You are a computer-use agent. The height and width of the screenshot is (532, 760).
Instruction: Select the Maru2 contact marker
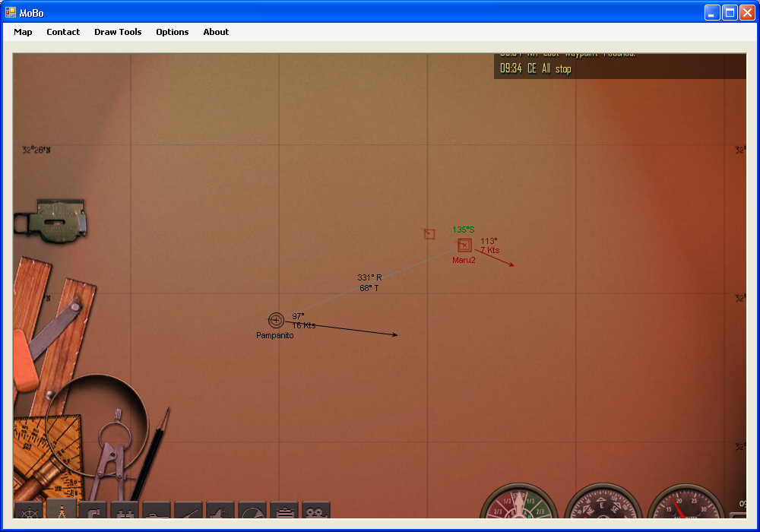(x=464, y=245)
